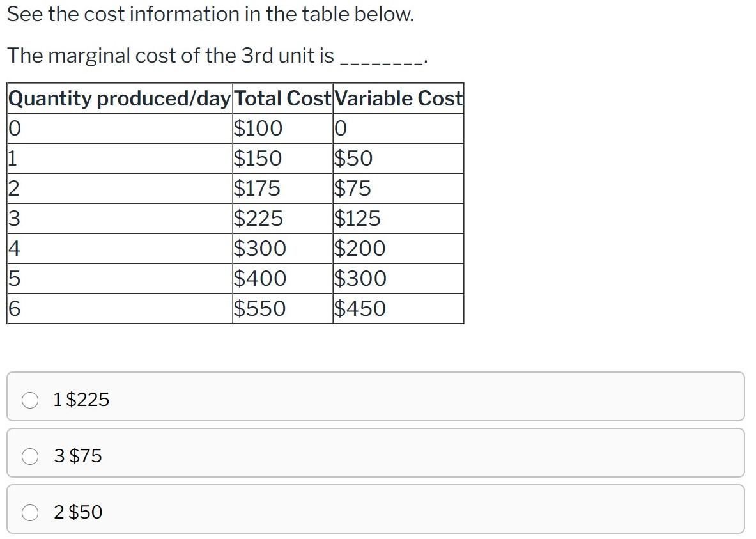The width and height of the screenshot is (756, 539).
Task: Click the Variable Cost value "$125" in the table
Action: click(x=357, y=218)
